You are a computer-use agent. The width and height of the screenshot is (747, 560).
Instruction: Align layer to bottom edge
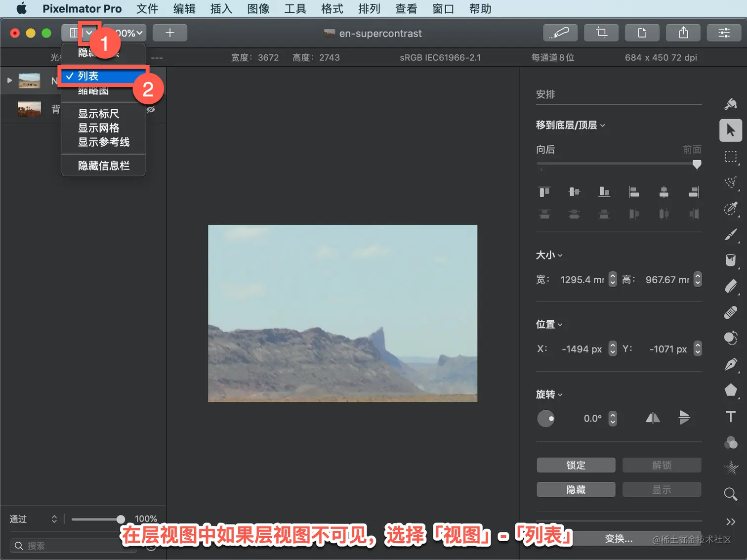(604, 191)
